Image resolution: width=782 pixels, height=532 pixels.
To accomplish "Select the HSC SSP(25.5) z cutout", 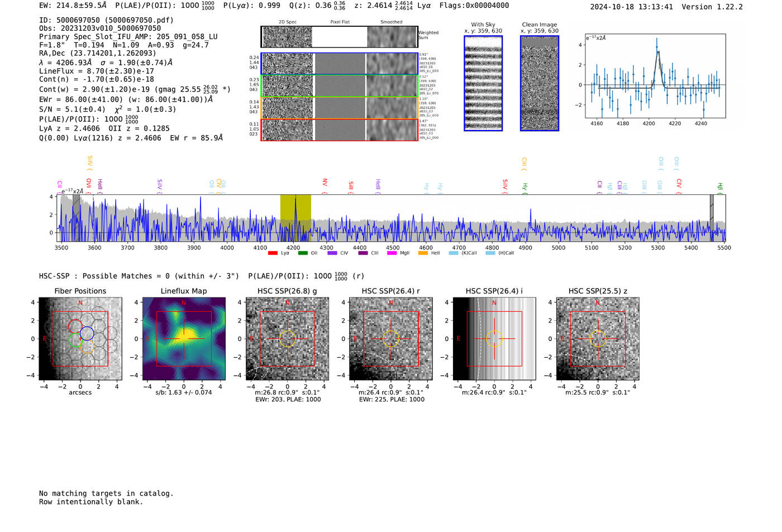I will [x=598, y=339].
